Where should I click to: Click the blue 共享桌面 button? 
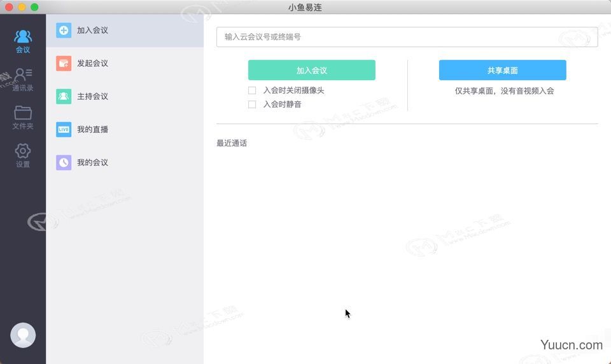(x=502, y=70)
